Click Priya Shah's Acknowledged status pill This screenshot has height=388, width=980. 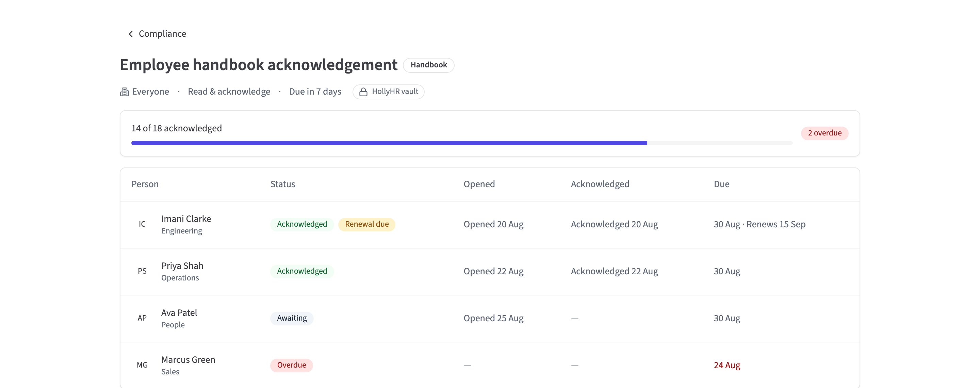(302, 271)
